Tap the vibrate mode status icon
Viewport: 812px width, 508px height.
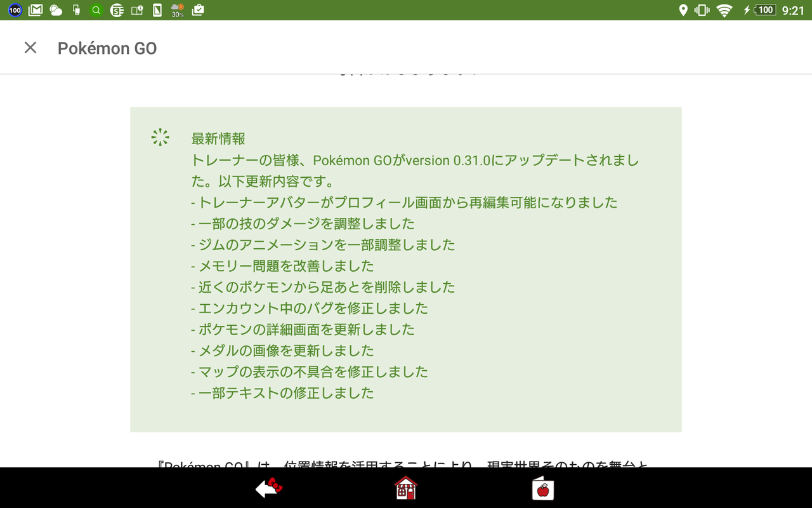coord(702,10)
